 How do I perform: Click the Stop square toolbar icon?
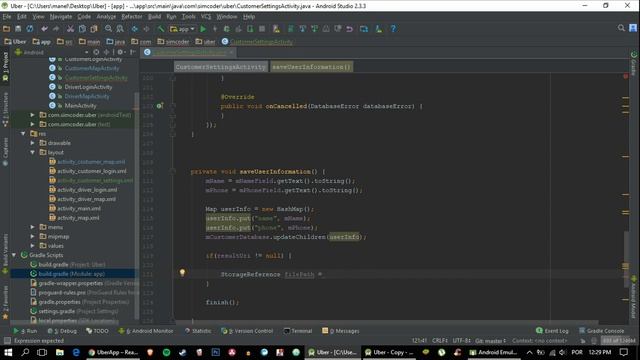tap(262, 29)
